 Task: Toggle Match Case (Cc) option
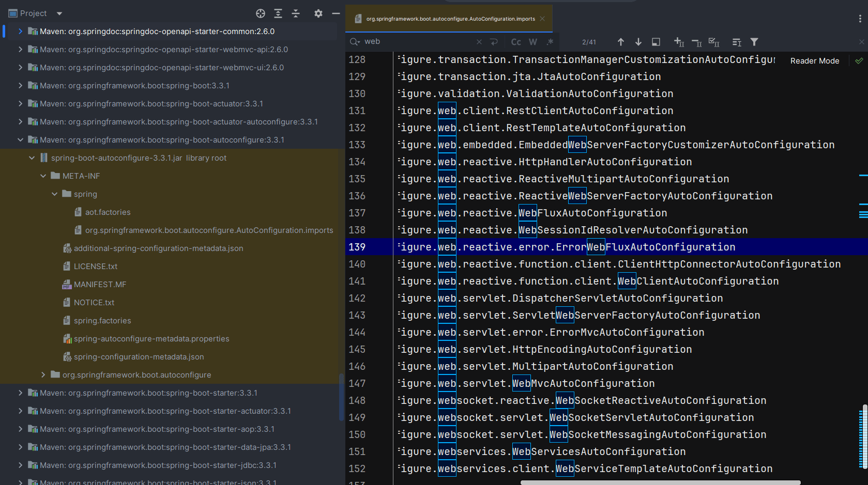click(516, 42)
